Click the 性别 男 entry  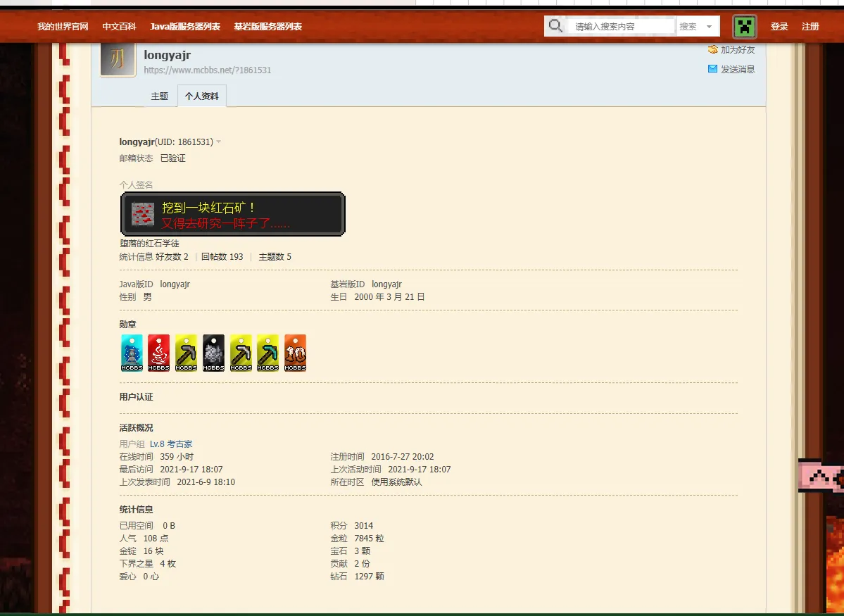tap(136, 296)
